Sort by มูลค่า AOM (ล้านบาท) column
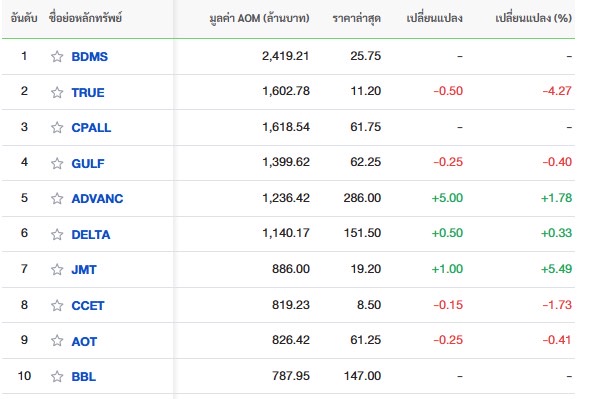Image resolution: width=593 pixels, height=399 pixels. point(259,18)
